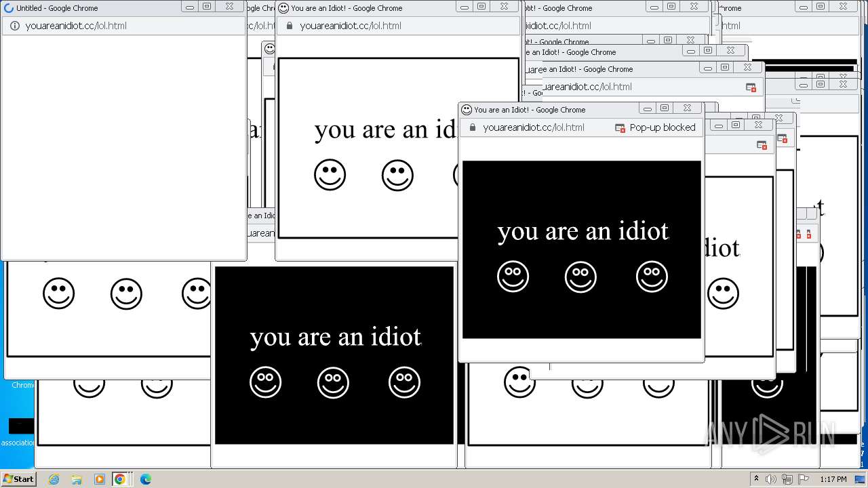Close the 'uaree an Idiot! - Google Chrome' window
The width and height of the screenshot is (868, 488).
click(x=747, y=67)
